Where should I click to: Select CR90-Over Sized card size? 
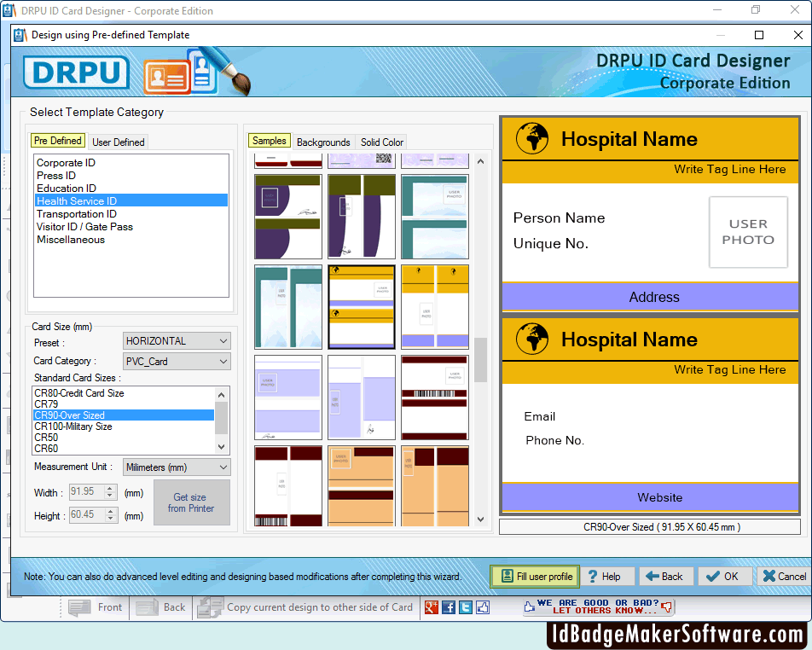tap(123, 415)
